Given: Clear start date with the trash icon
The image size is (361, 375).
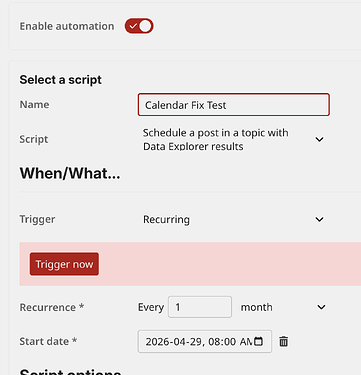Looking at the screenshot, I should pyautogui.click(x=284, y=341).
